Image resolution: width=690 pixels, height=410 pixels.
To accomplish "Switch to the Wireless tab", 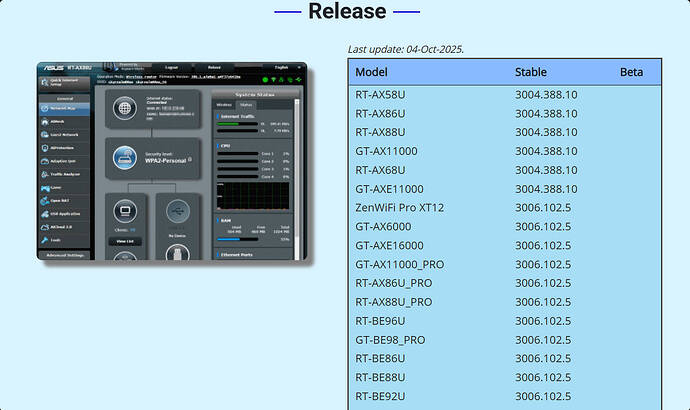I will pos(224,103).
